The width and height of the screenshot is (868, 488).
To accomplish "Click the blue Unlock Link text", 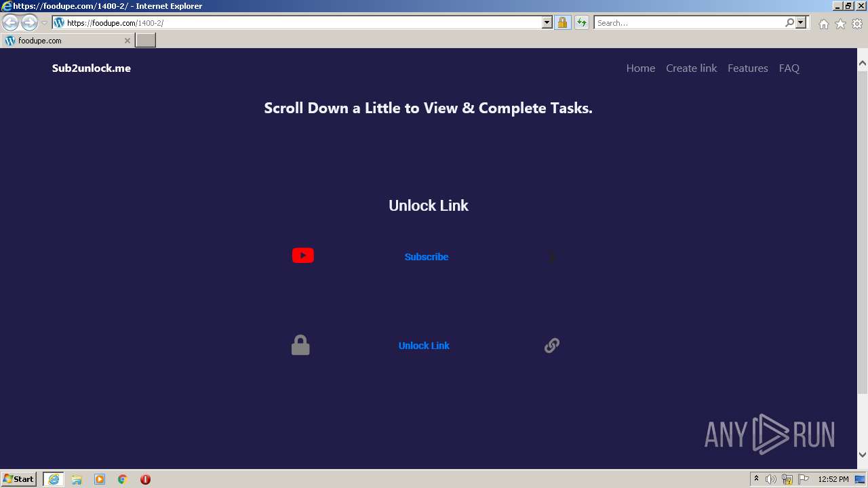I will point(424,346).
